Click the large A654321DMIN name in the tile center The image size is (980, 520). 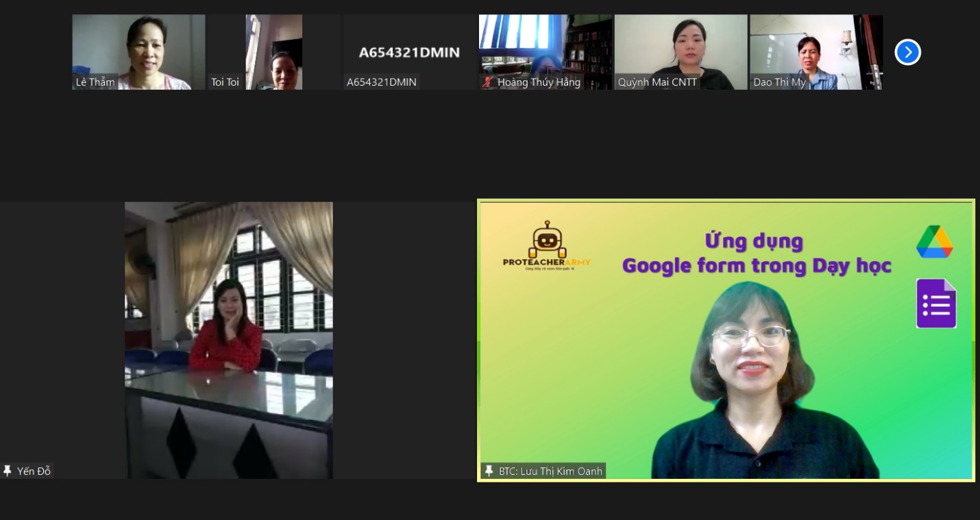pyautogui.click(x=409, y=52)
